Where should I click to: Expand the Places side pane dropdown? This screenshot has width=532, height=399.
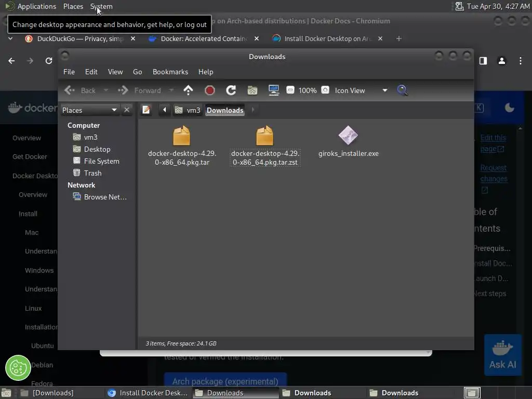[89, 110]
